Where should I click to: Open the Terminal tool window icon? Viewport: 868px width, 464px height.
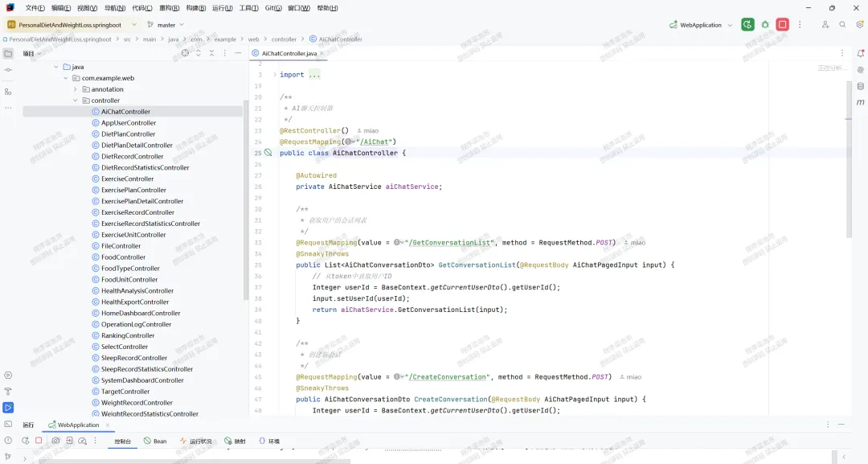click(8, 424)
